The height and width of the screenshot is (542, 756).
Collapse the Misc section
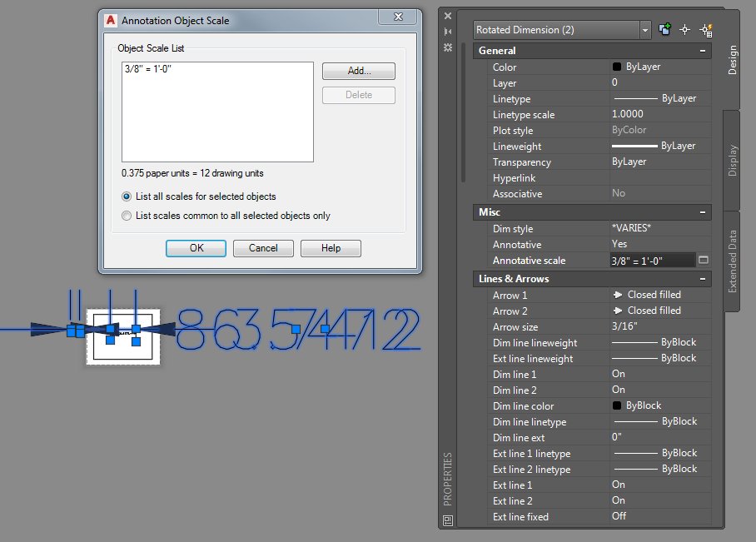pos(703,212)
